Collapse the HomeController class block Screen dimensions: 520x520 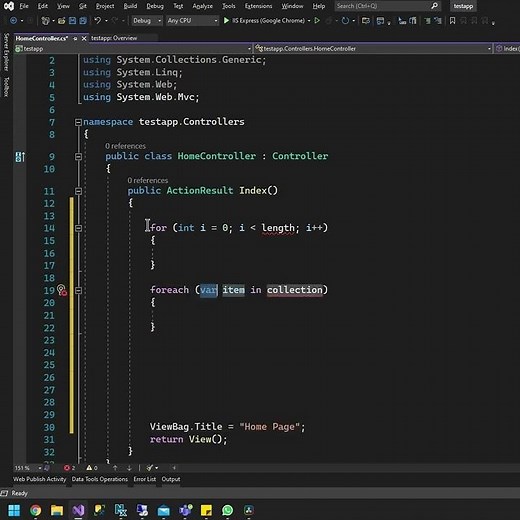pos(78,157)
